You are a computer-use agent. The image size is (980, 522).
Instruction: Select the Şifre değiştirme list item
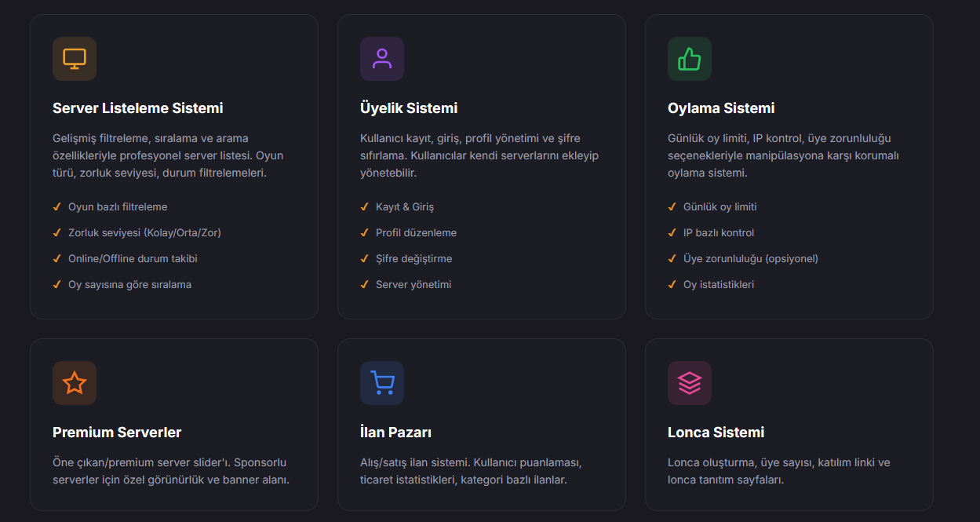413,259
